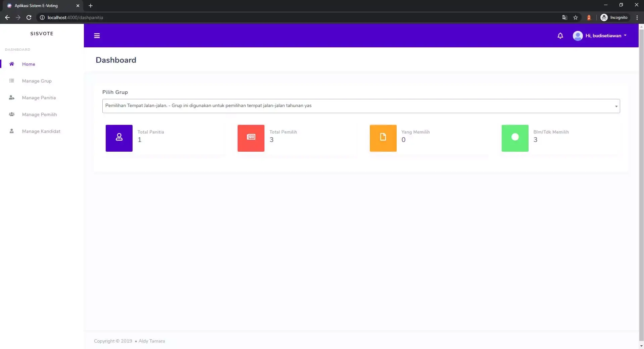
Task: Click the orange Yang Memilih icon
Action: coord(383,138)
